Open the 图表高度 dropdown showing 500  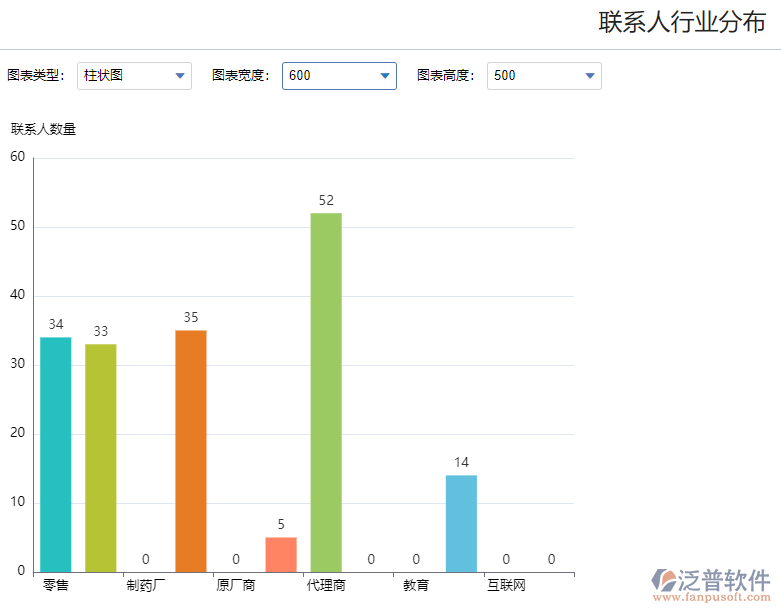(x=544, y=76)
